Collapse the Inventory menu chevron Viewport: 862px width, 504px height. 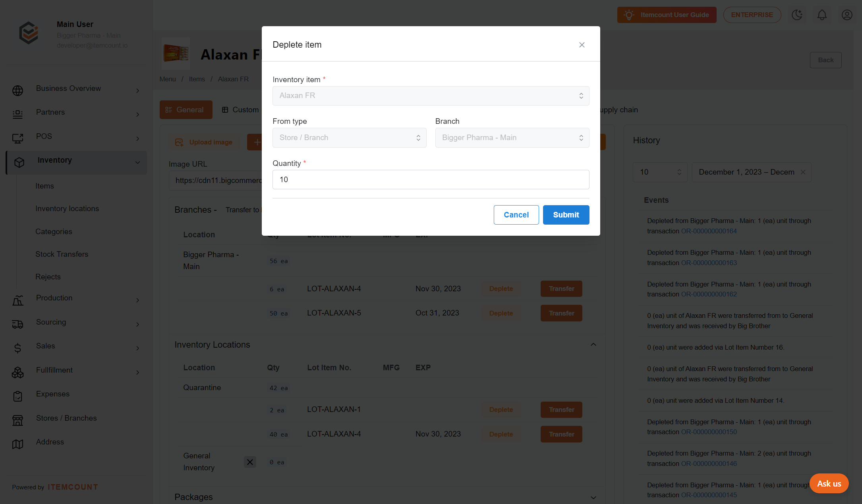pos(137,162)
